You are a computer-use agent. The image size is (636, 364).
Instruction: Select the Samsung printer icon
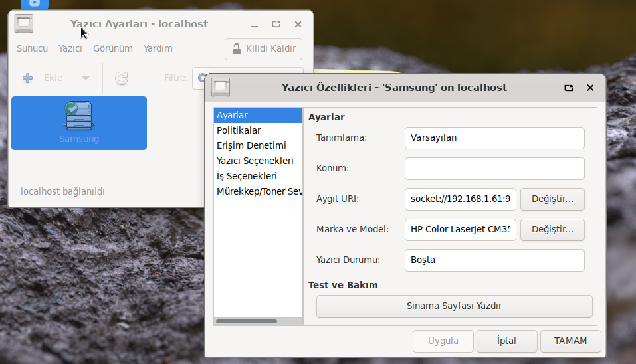coord(79,123)
